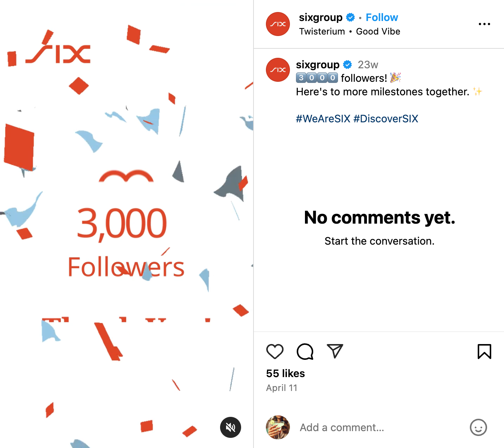Viewport: 504px width, 448px height.
Task: Unmute the video audio
Action: [x=230, y=427]
